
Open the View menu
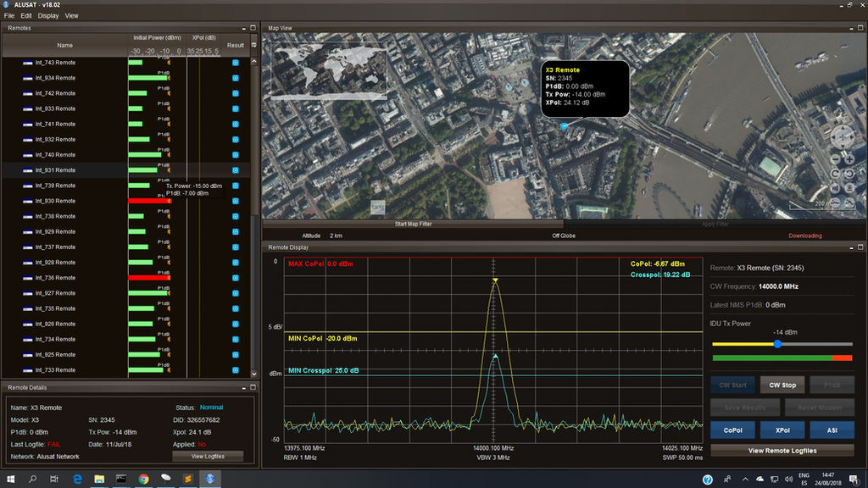[x=71, y=15]
